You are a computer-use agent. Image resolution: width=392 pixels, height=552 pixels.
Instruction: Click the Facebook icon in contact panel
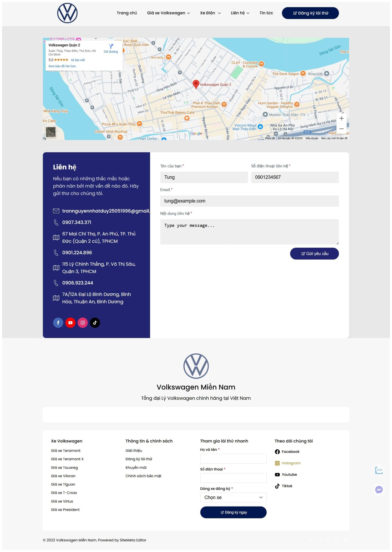(x=58, y=323)
